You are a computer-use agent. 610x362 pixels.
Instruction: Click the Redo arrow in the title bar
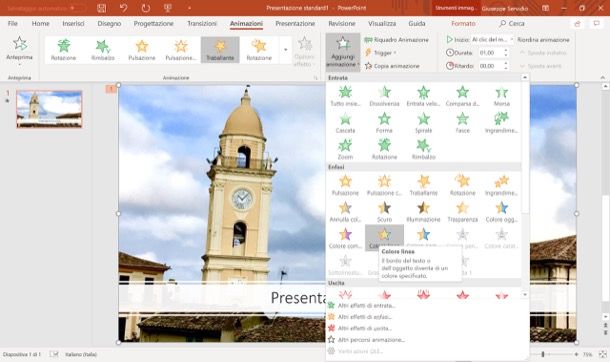pyautogui.click(x=146, y=8)
